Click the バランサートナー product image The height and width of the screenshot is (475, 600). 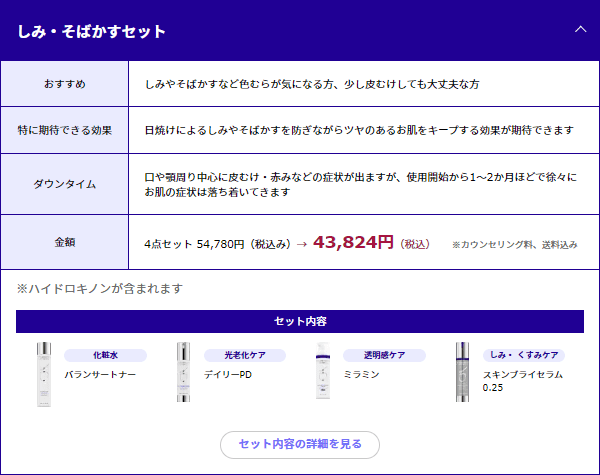(42, 373)
